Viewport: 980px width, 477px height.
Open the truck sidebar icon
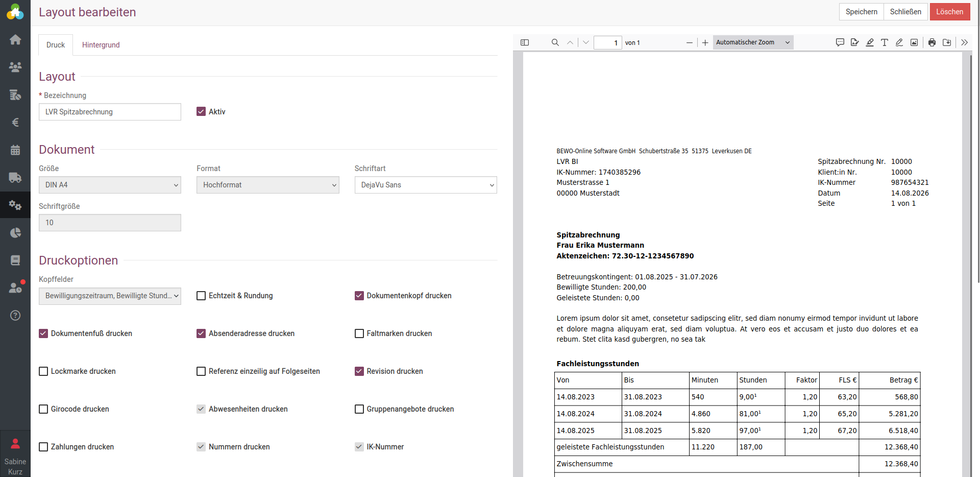point(15,177)
